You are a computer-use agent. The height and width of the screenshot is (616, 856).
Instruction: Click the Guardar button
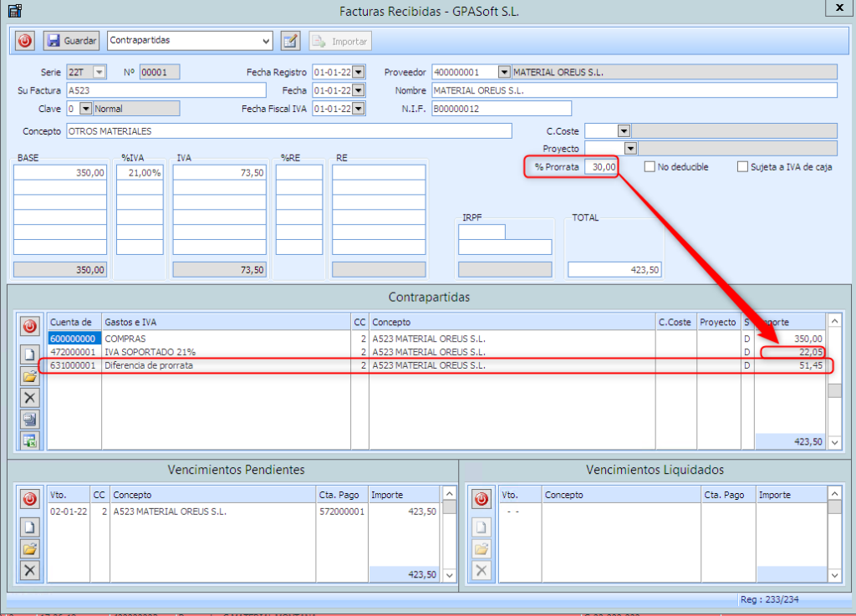[71, 40]
